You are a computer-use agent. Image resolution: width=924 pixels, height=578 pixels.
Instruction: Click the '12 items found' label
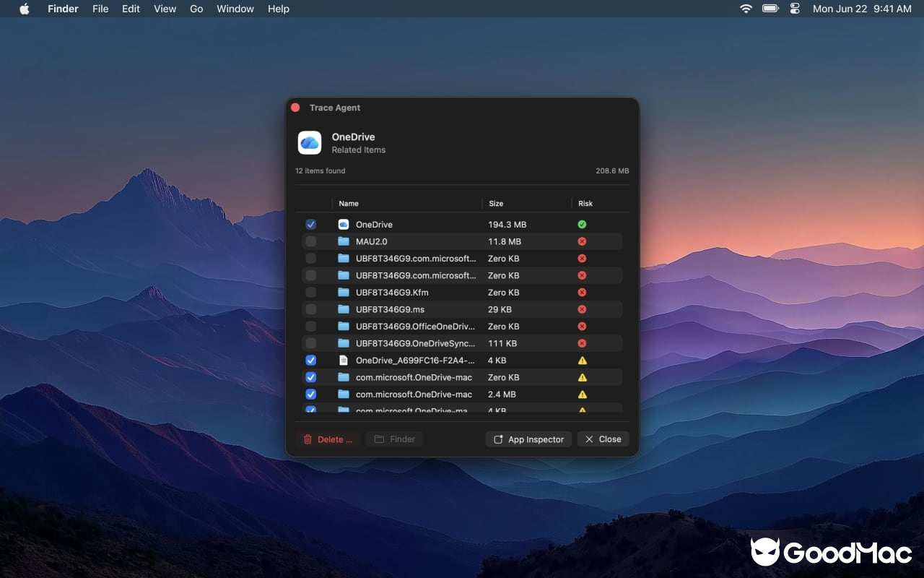tap(321, 171)
